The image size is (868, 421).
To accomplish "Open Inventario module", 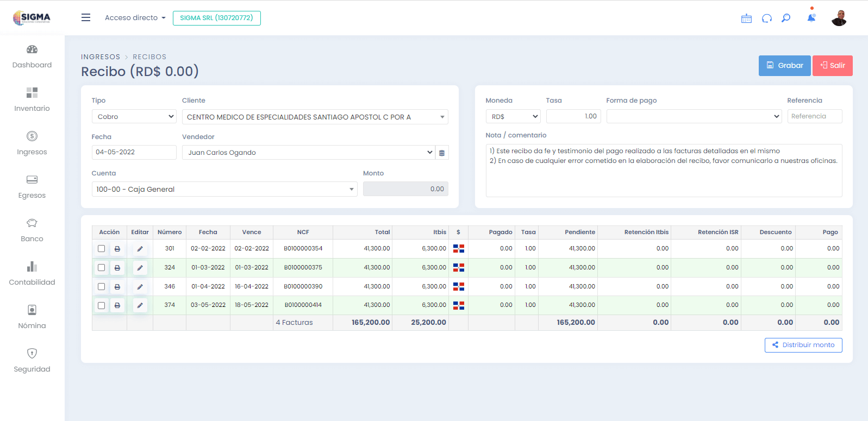I will click(x=32, y=100).
